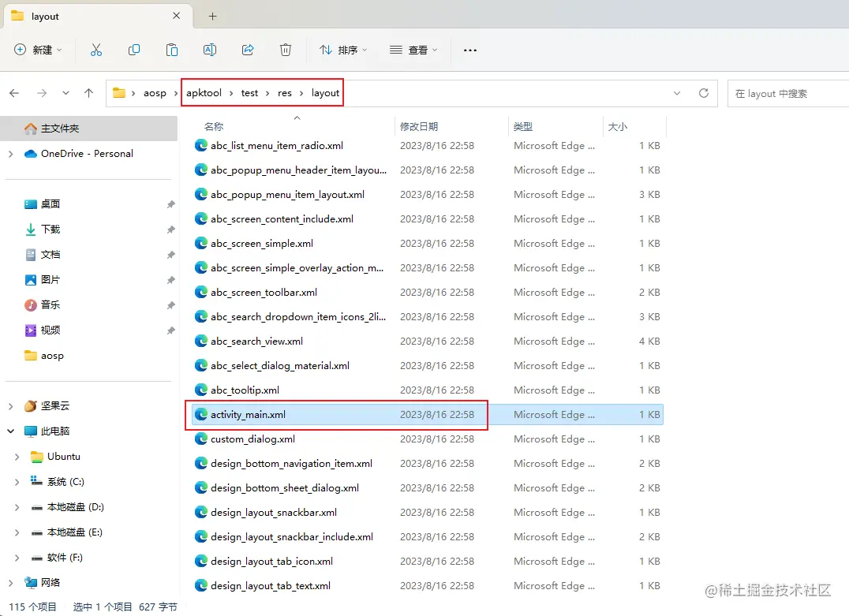Image resolution: width=849 pixels, height=616 pixels.
Task: Click the Paste clipboard icon
Action: pos(172,50)
